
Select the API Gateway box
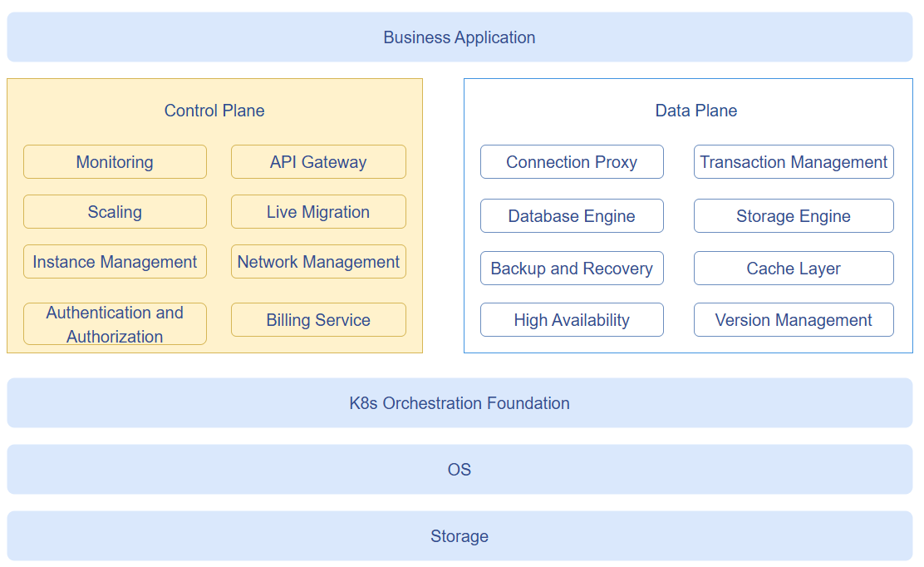(318, 162)
